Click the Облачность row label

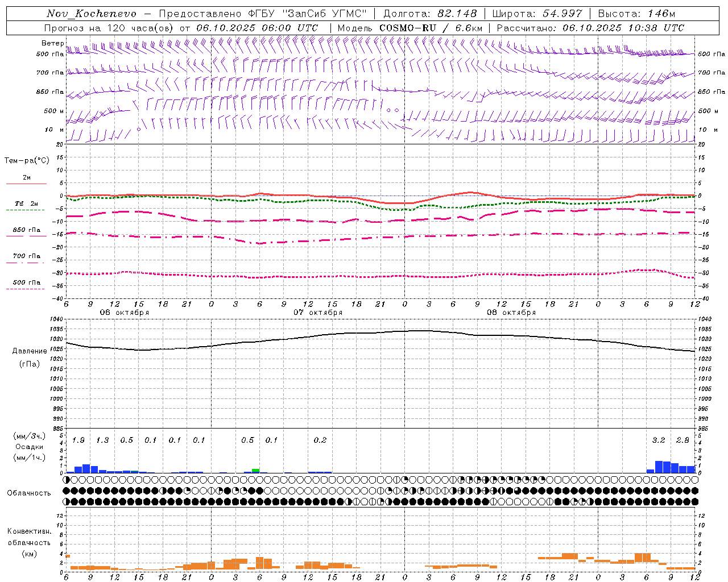pyautogui.click(x=29, y=493)
